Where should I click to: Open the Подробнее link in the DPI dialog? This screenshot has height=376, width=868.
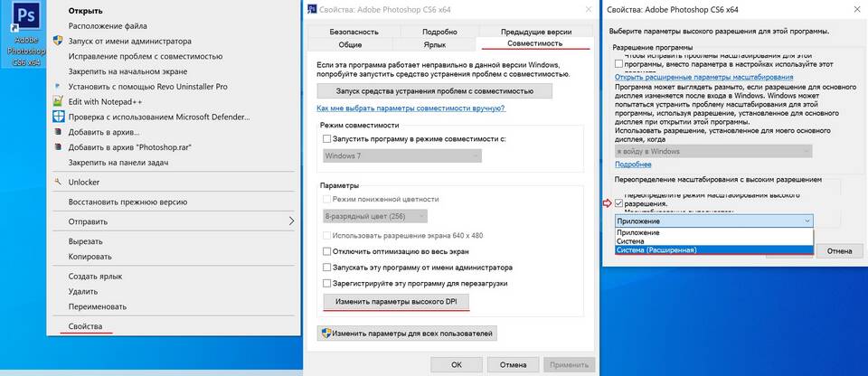(x=633, y=164)
